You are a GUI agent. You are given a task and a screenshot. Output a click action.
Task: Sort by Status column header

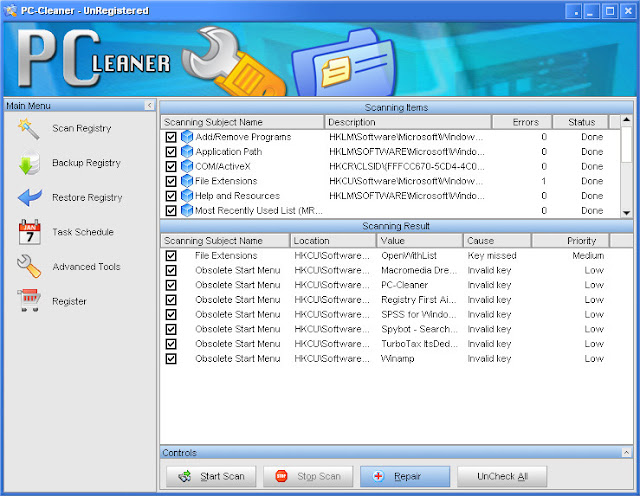click(580, 122)
